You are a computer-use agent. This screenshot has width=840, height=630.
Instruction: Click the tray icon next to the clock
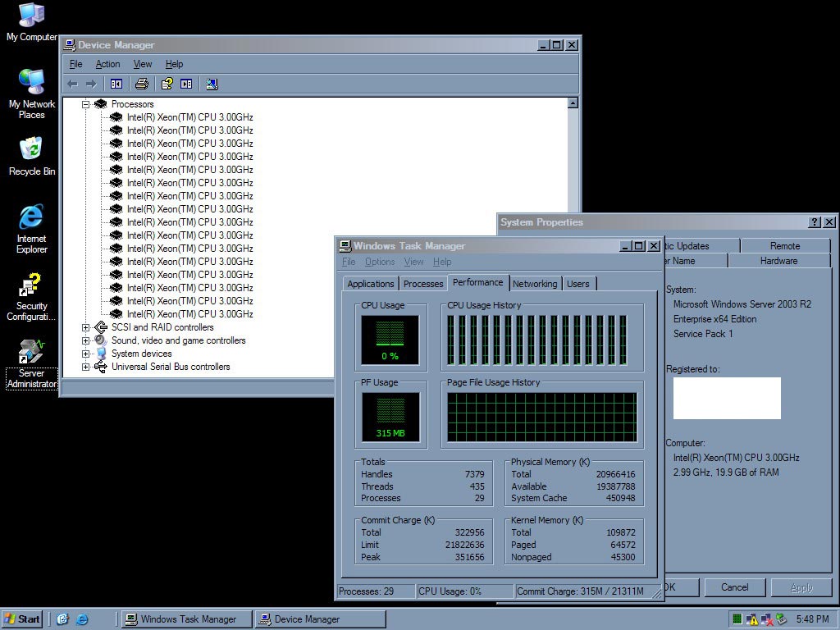(781, 619)
